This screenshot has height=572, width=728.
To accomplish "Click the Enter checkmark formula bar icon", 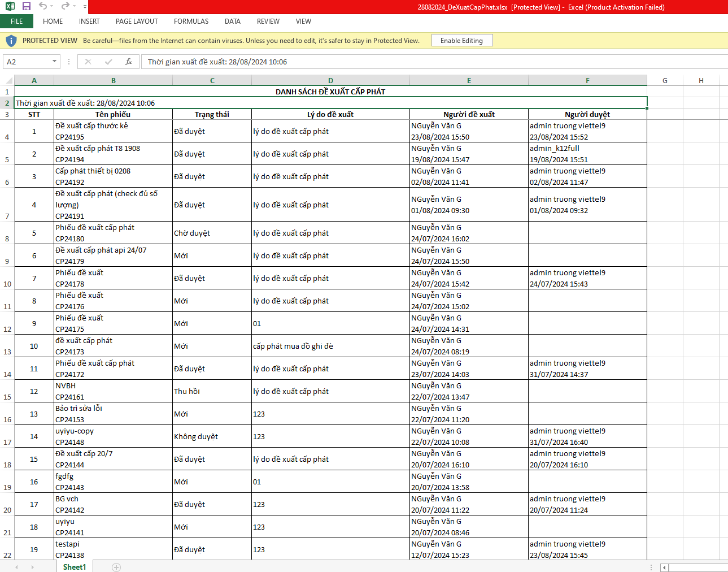I will click(108, 62).
